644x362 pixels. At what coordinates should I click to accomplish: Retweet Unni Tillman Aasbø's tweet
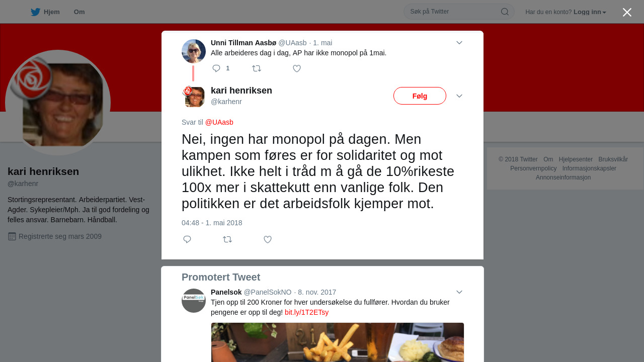click(x=257, y=68)
